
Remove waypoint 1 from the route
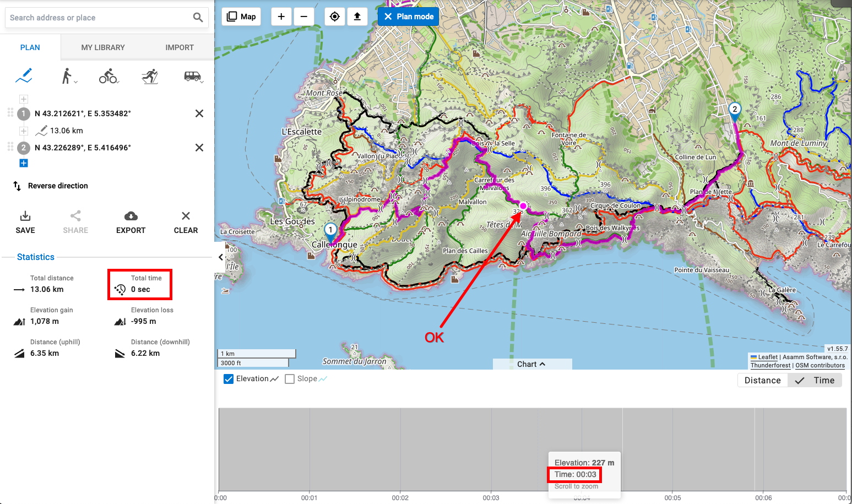pyautogui.click(x=199, y=113)
